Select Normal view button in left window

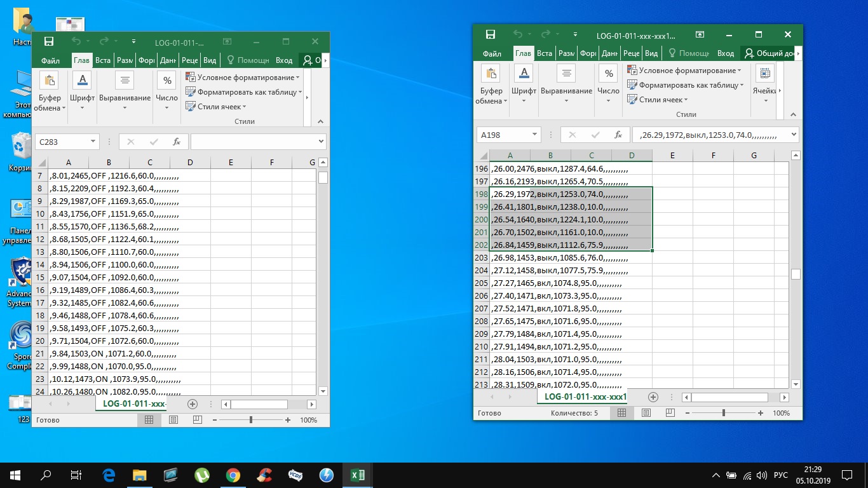pos(149,420)
